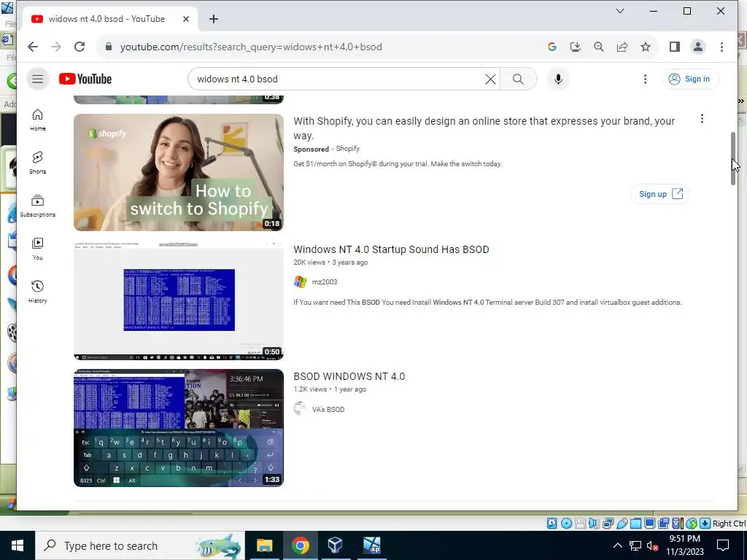Go forward in Chrome browser

point(55,47)
